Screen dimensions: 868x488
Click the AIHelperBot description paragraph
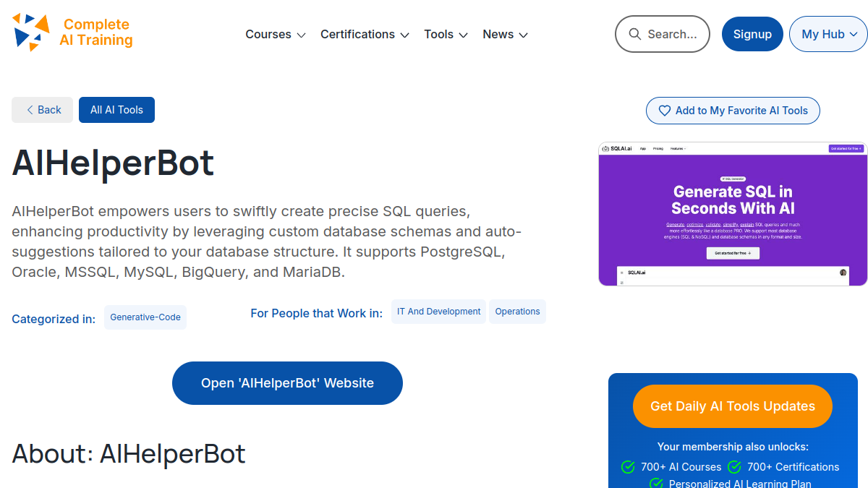[266, 242]
